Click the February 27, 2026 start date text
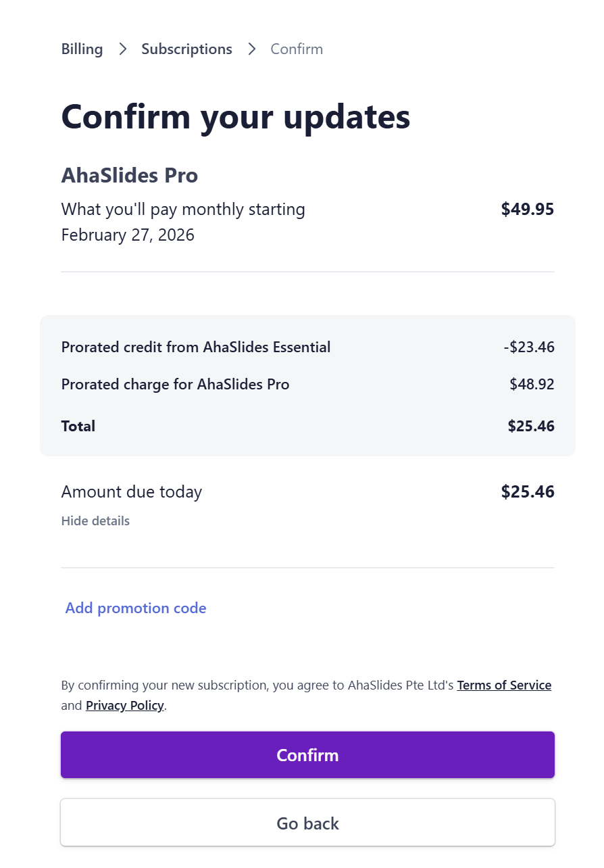This screenshot has height=868, width=604. pyautogui.click(x=128, y=235)
